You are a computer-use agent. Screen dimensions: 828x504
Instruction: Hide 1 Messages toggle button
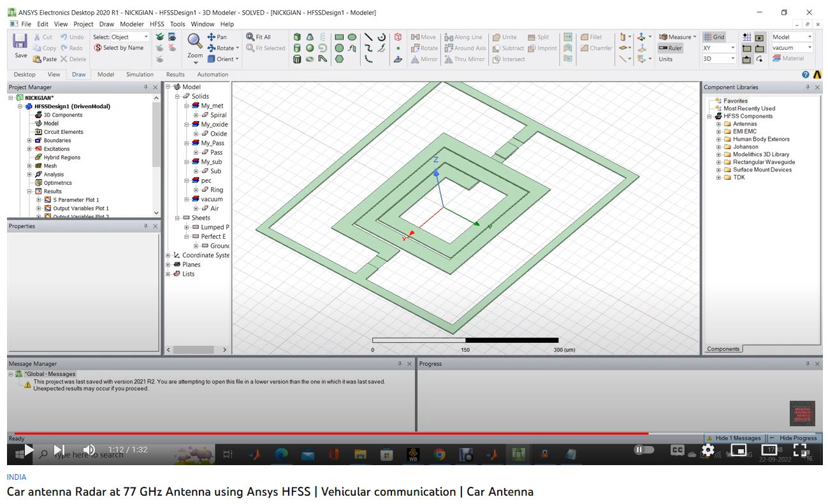[x=734, y=438]
